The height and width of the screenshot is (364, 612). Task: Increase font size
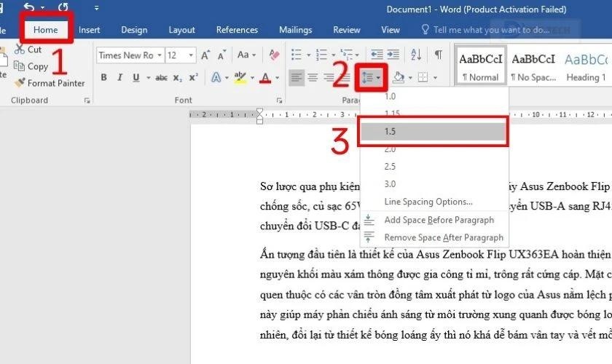(205, 55)
